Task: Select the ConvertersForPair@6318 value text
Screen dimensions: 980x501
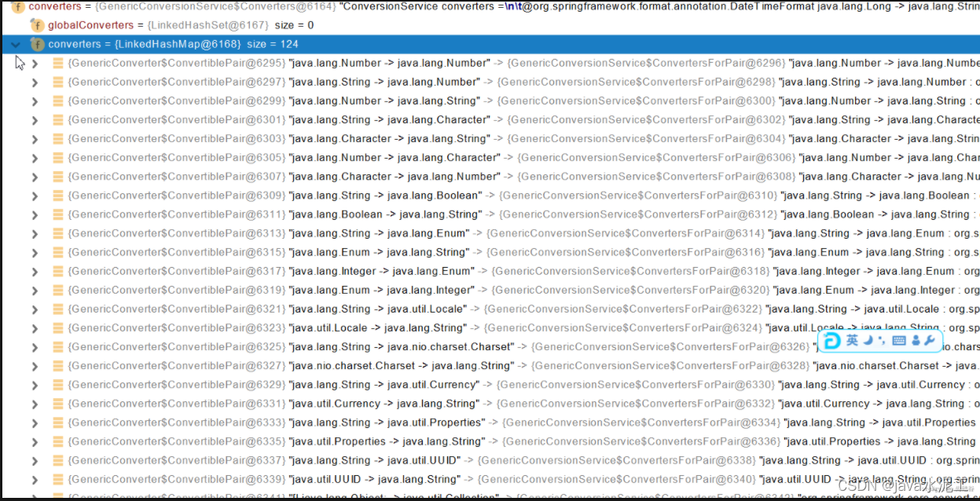Action: (x=630, y=271)
